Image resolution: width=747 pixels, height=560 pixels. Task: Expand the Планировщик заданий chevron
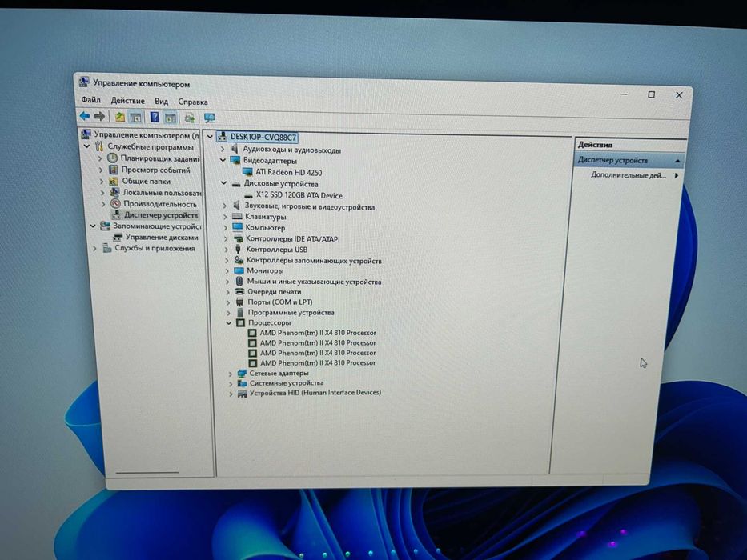coord(100,158)
